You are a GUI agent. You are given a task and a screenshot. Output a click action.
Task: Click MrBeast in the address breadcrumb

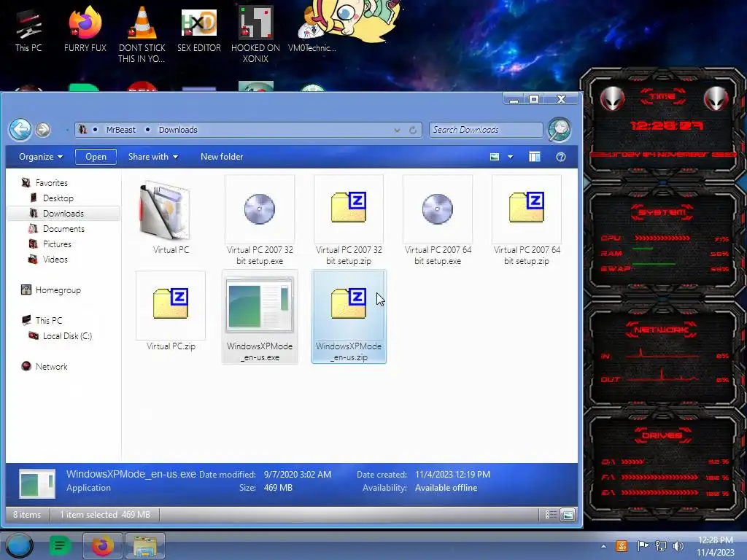121,130
